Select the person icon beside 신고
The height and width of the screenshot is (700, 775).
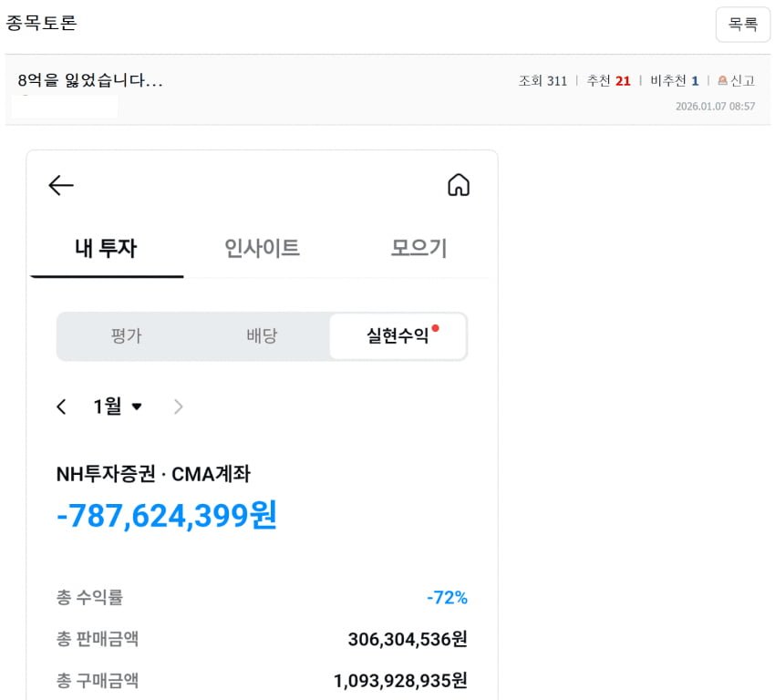(x=722, y=80)
